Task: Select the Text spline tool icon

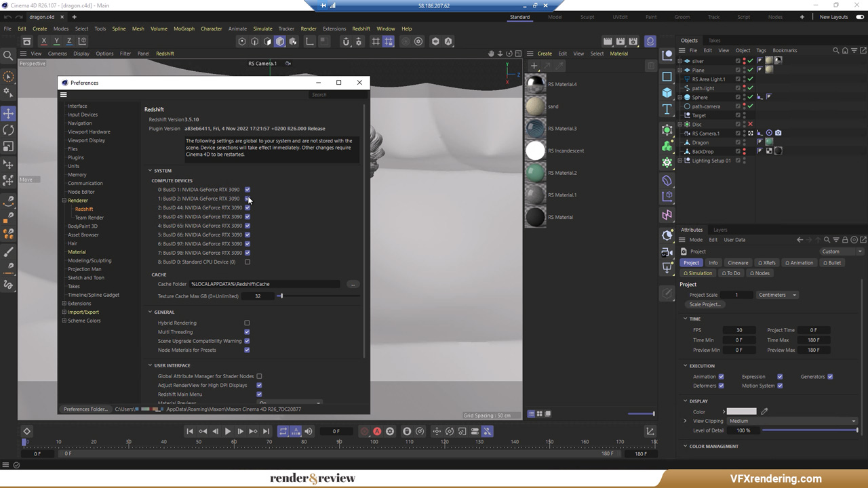Action: tap(667, 109)
